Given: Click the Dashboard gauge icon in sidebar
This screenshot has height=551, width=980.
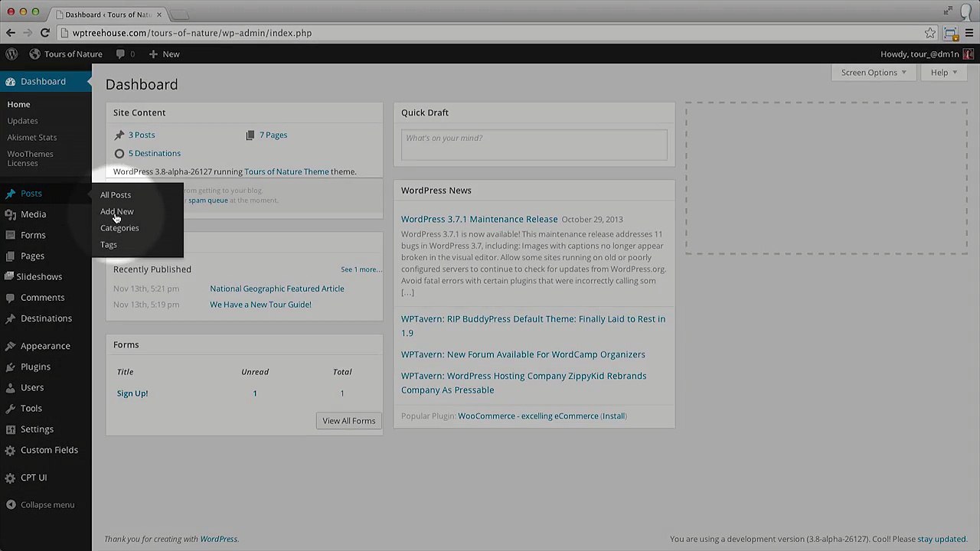Looking at the screenshot, I should point(10,82).
